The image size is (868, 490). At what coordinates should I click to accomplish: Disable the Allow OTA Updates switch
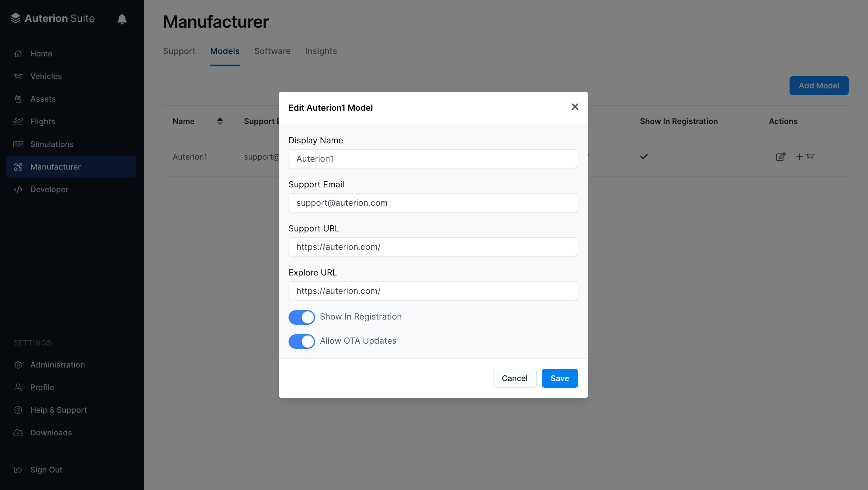pyautogui.click(x=301, y=341)
